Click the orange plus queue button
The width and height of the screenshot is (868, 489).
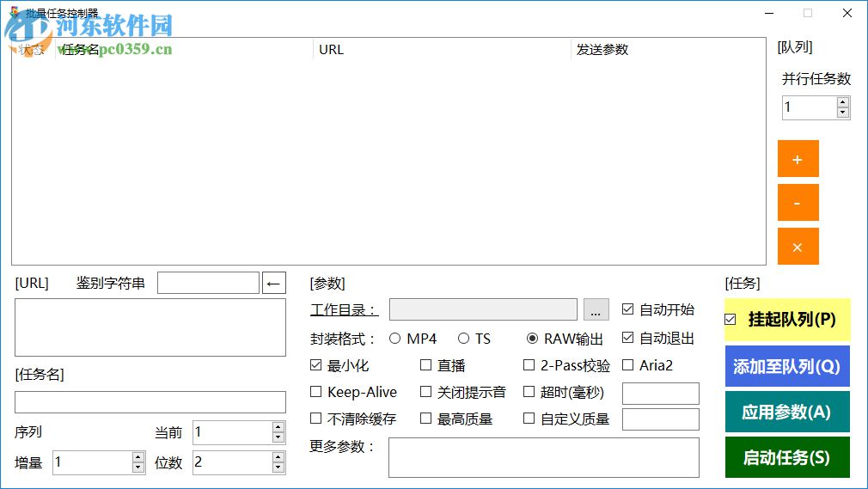(798, 159)
